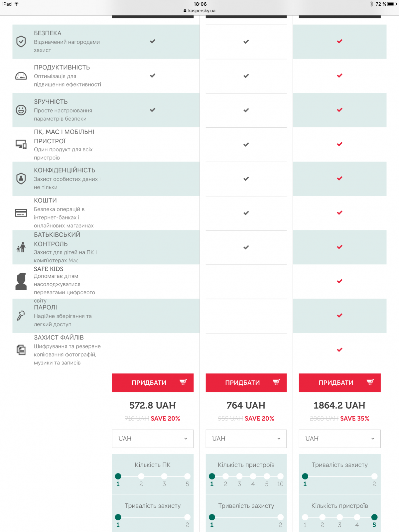Viewport: 399px width, 532px height.
Task: Click the keys icon beside ПАРОЛІ
Action: pyautogui.click(x=21, y=316)
